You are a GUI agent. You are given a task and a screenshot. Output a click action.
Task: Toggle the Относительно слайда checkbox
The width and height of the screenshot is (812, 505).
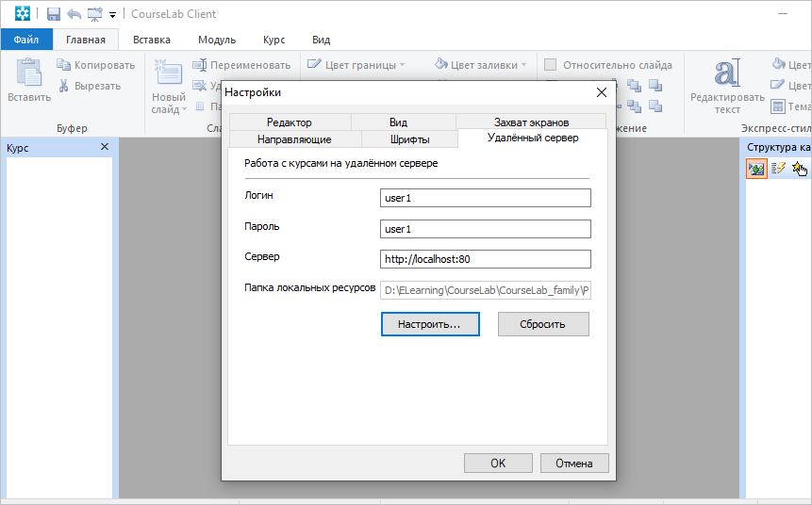point(550,65)
